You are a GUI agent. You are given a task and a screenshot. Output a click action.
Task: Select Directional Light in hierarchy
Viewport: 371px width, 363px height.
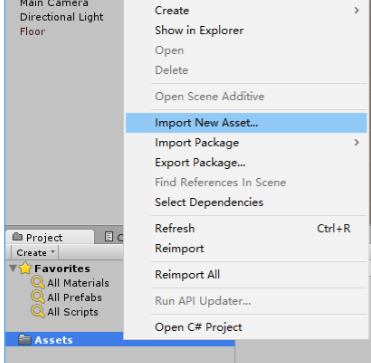coord(62,17)
